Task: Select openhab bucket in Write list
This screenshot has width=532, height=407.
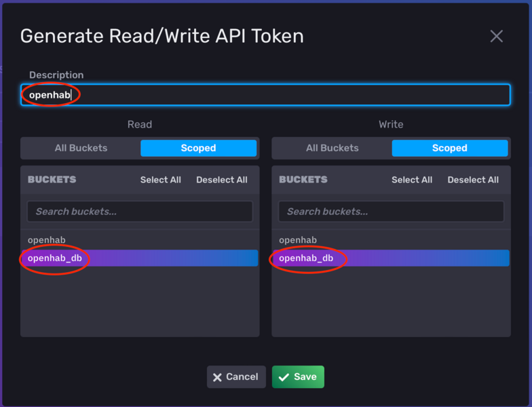Action: coord(297,240)
